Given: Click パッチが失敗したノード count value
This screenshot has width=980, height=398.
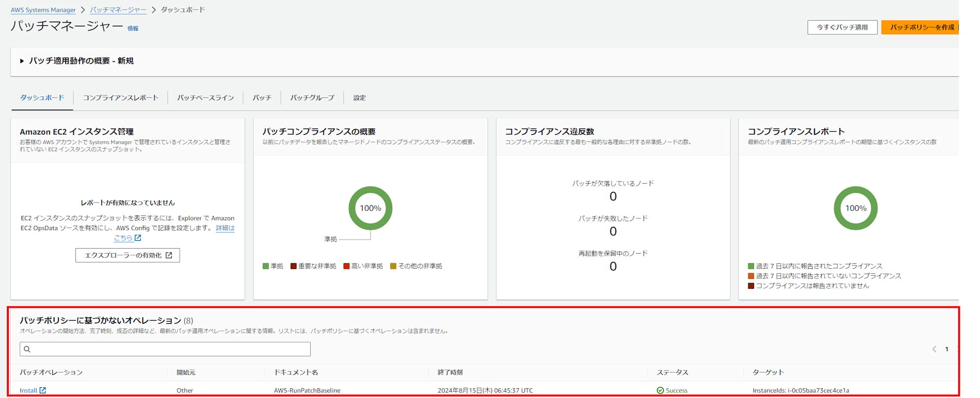Looking at the screenshot, I should (613, 231).
